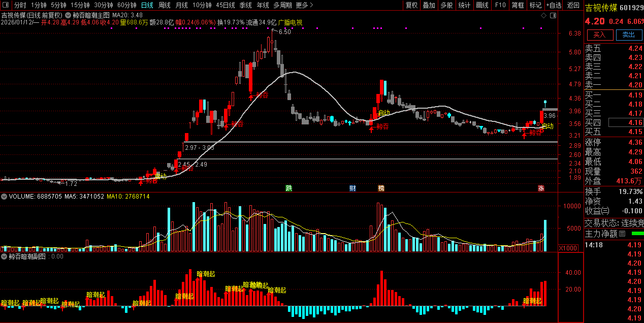
Task: Click 标记 mark button
Action: pos(535,5)
